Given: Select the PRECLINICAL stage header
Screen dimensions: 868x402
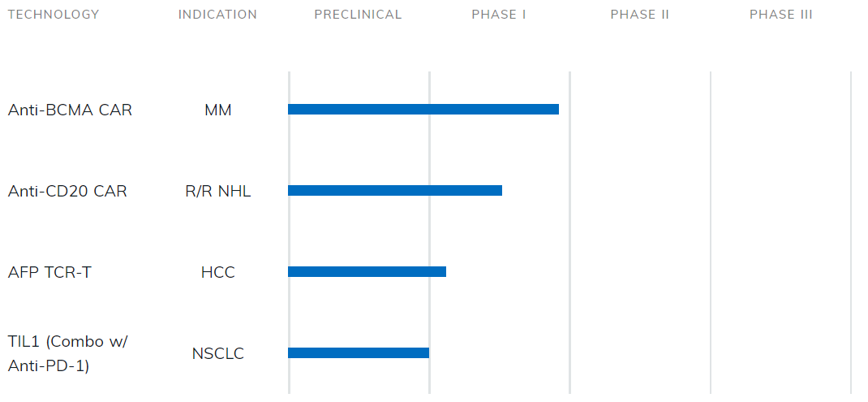Looking at the screenshot, I should (x=358, y=15).
